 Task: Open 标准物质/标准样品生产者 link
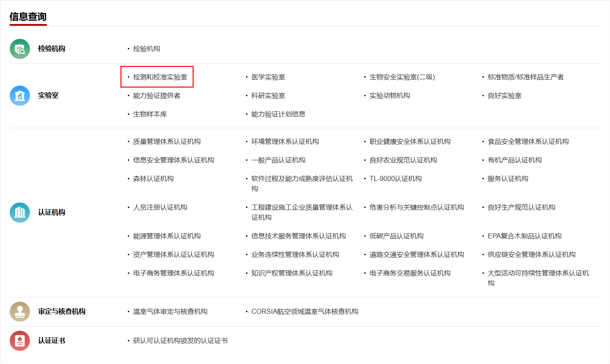coord(526,77)
